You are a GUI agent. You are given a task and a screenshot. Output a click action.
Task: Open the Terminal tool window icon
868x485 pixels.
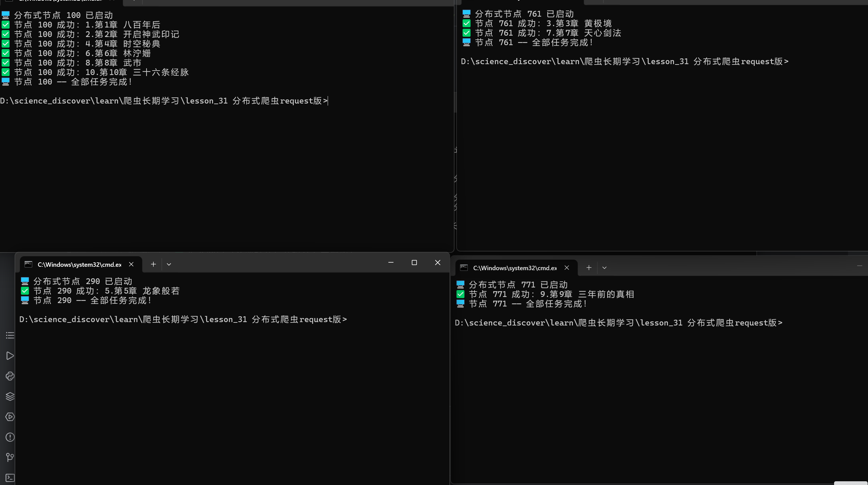point(10,478)
